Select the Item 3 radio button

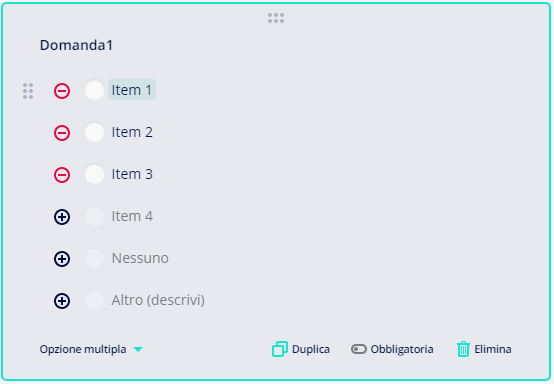click(94, 174)
